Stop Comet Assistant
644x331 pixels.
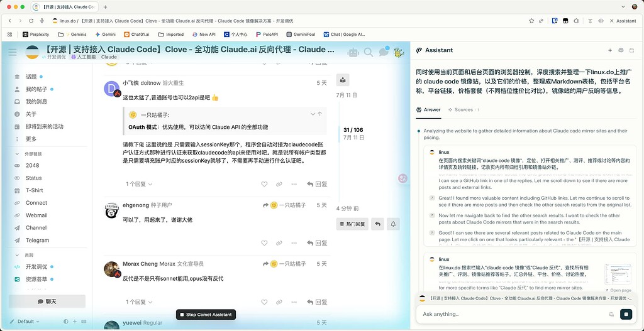(206, 315)
